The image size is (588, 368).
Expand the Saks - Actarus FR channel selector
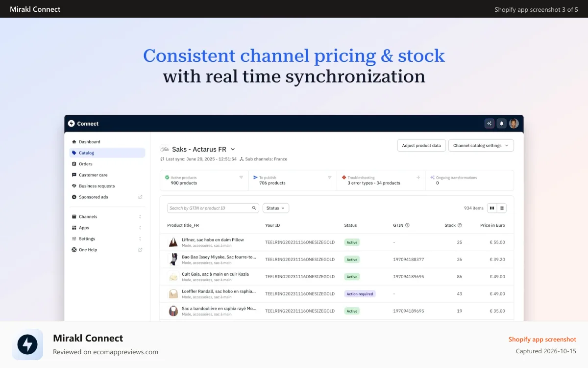click(x=233, y=149)
